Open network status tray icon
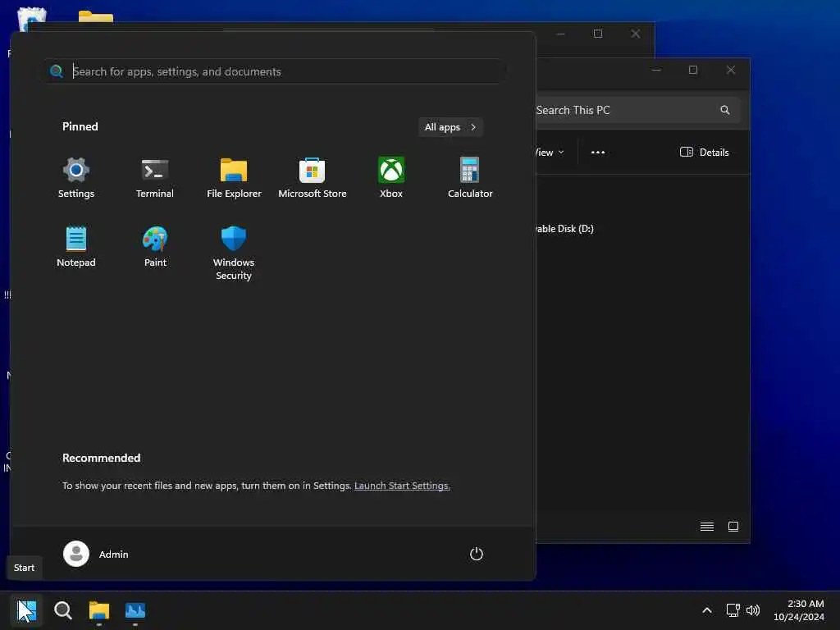 733,610
